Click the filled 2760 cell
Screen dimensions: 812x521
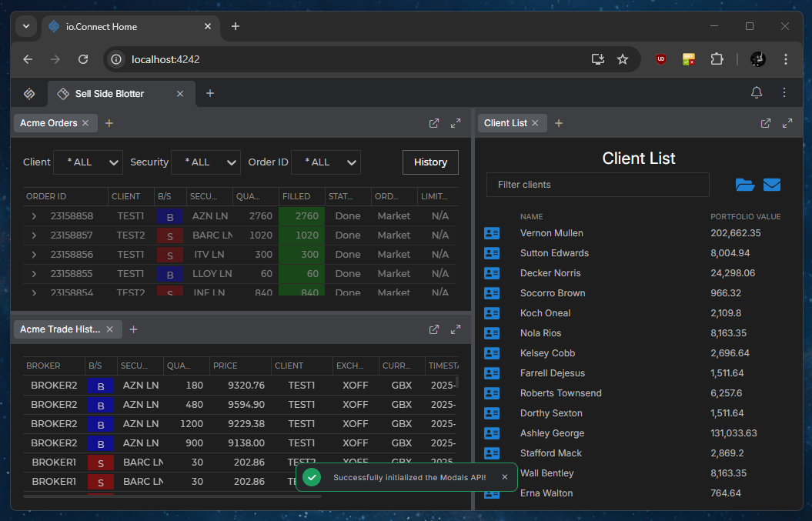(x=302, y=216)
